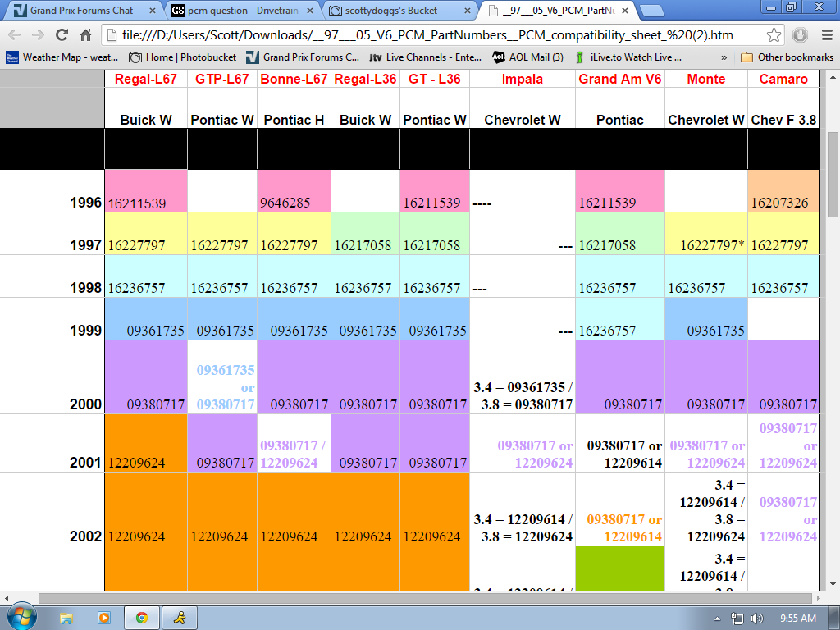Click the GT - L36 column header
Viewport: 840px width, 630px height.
point(435,80)
